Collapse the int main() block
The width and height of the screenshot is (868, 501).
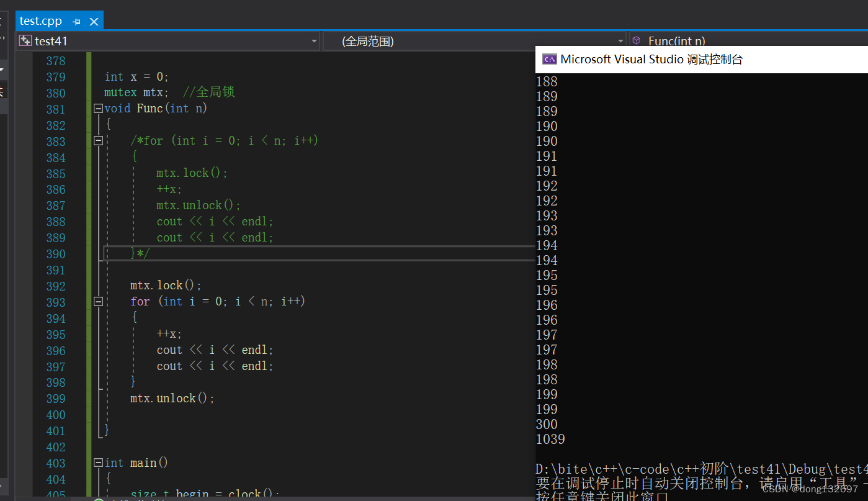tap(98, 463)
